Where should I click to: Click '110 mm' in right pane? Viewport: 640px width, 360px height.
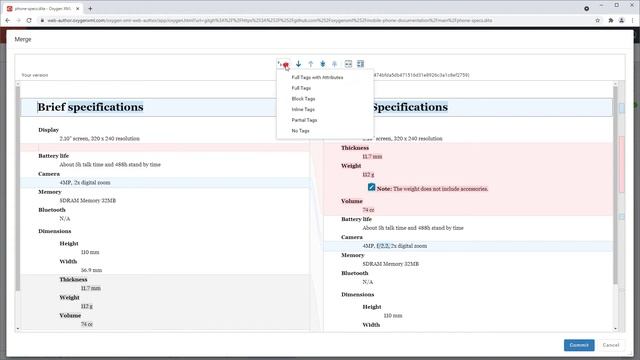(x=393, y=316)
